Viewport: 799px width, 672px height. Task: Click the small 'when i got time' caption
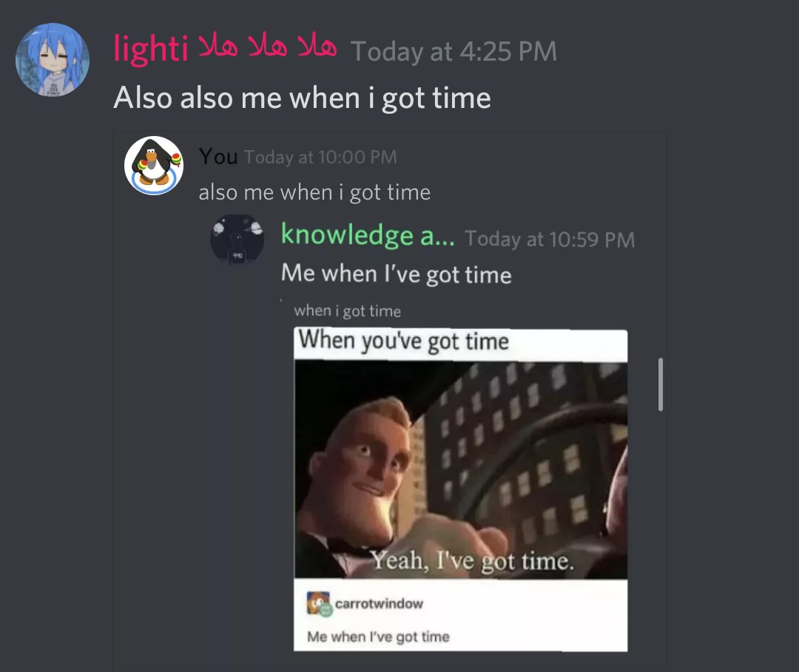(x=348, y=310)
